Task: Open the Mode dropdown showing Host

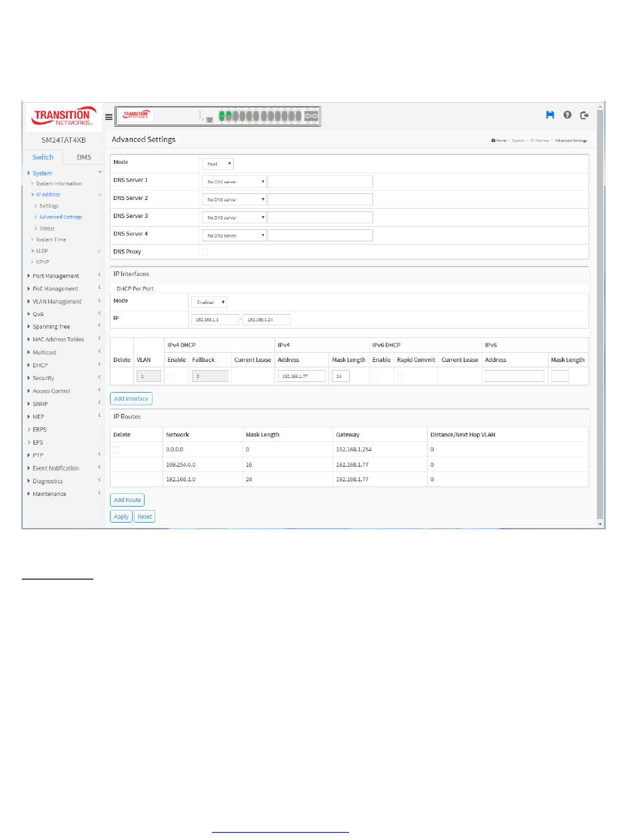Action: tap(217, 163)
